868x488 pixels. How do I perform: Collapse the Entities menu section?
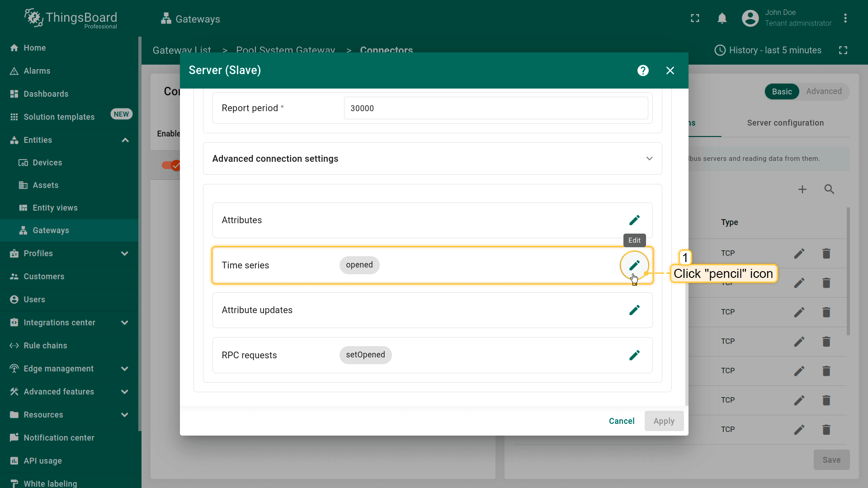click(x=125, y=140)
